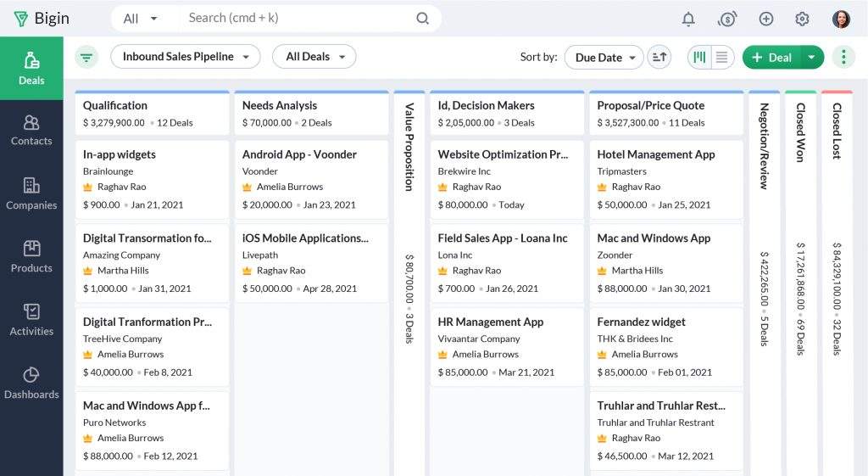Open the All Deals filter dropdown
The image size is (868, 476).
[x=314, y=57]
